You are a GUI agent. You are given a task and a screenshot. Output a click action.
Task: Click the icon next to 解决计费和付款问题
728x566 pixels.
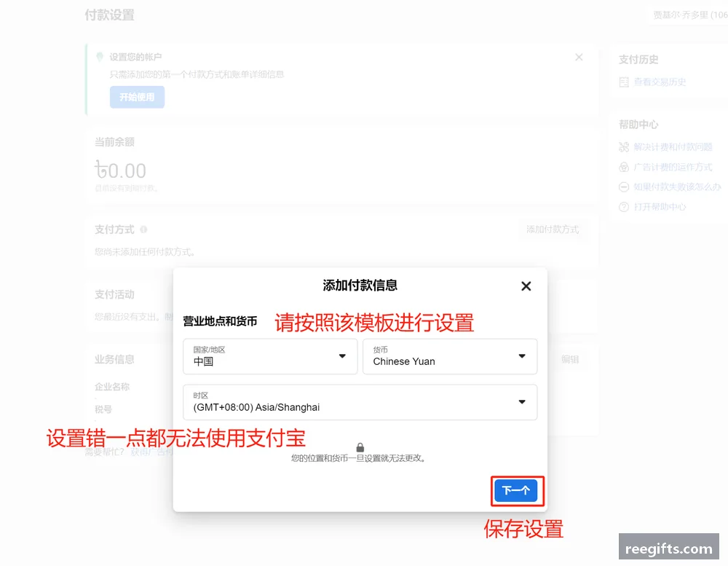tap(624, 147)
